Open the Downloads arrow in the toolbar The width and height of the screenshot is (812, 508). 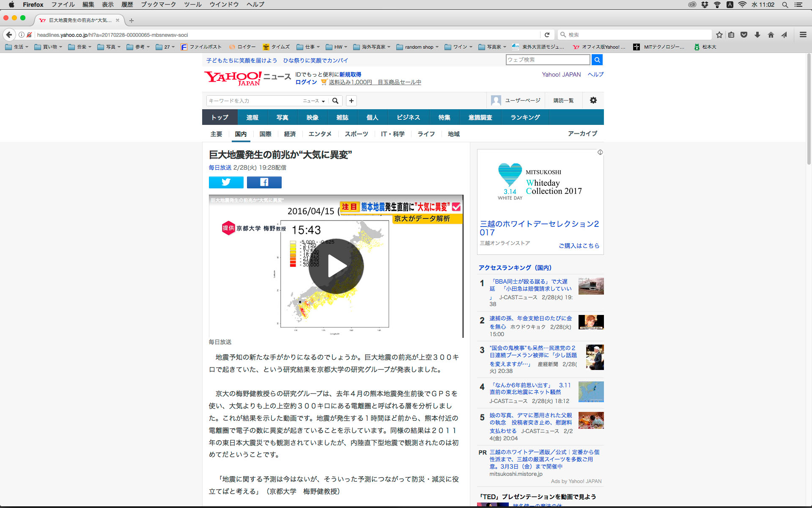click(757, 35)
